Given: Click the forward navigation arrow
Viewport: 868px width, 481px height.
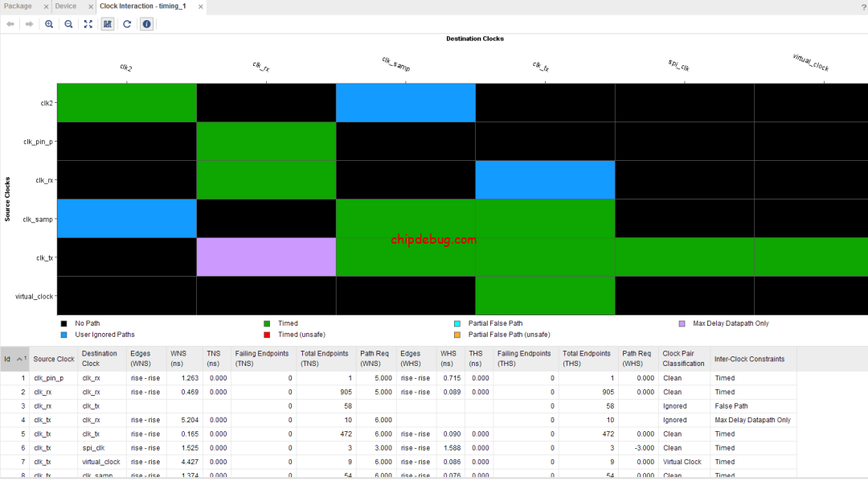Looking at the screenshot, I should pyautogui.click(x=29, y=24).
